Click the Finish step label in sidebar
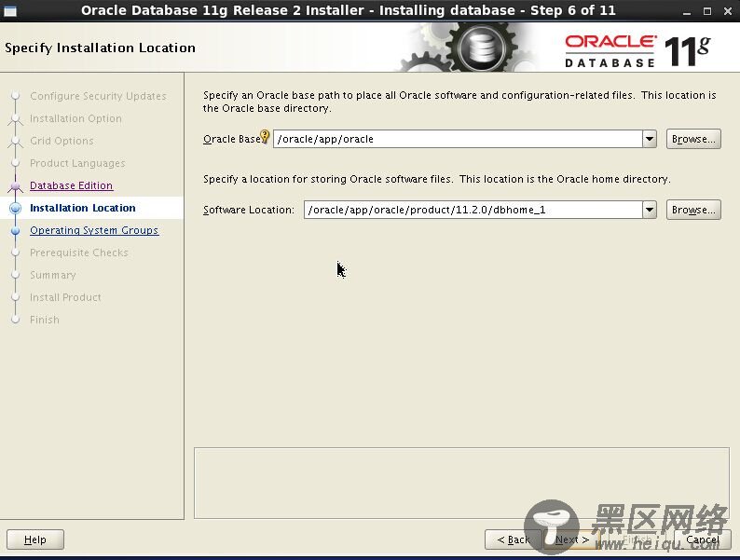Screen dimensions: 740x560 coord(45,320)
